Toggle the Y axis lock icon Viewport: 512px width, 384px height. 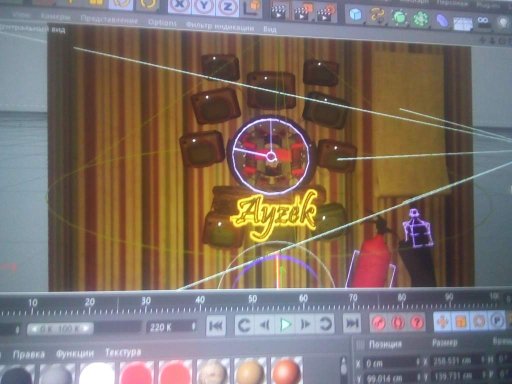(x=204, y=6)
